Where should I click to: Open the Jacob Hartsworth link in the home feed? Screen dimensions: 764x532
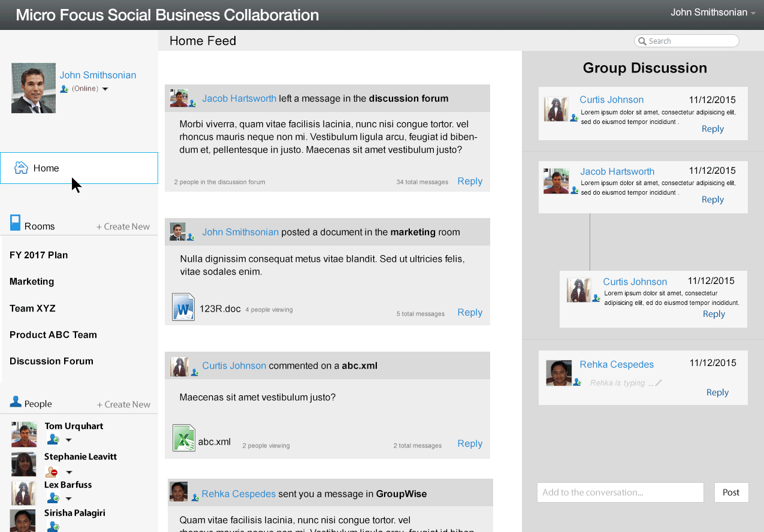point(239,99)
